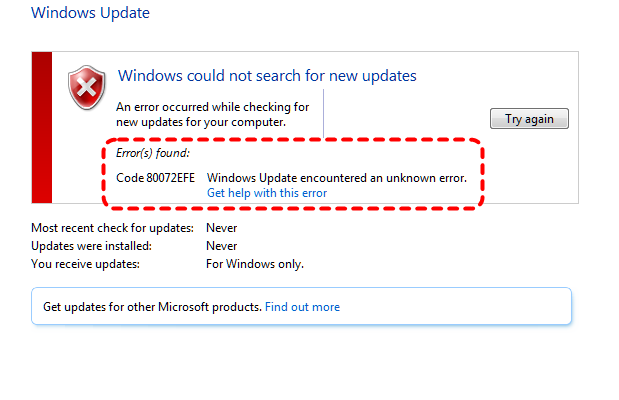Viewport: 619px width, 400px height.
Task: Click the Windows Update page title
Action: (x=90, y=15)
